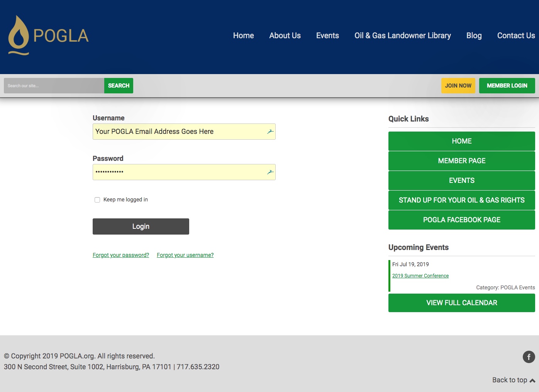This screenshot has width=539, height=392.
Task: Open Contact Us in the navigation
Action: coord(516,35)
